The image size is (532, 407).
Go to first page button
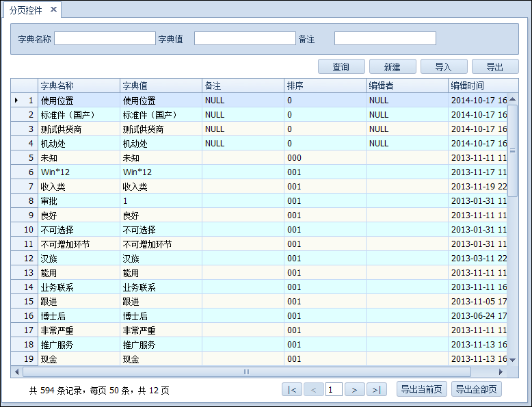(x=292, y=389)
